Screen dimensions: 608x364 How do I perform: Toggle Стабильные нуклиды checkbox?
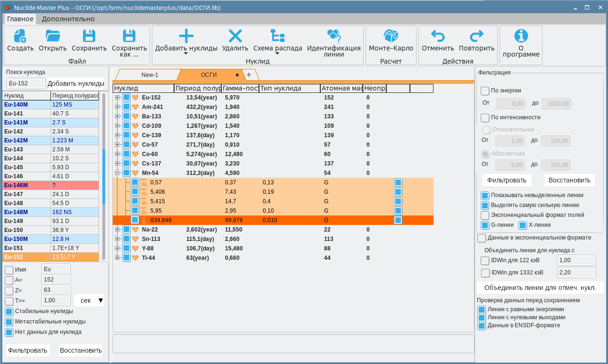[x=9, y=312]
